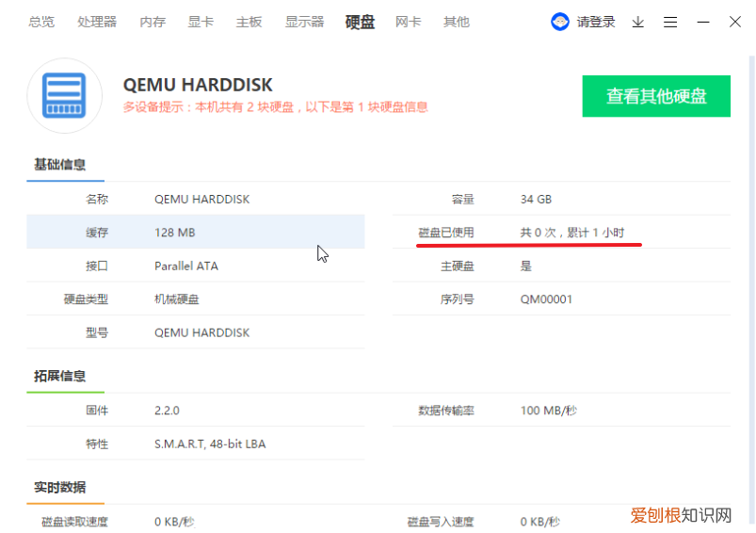Click the 主硬盘 value 是
Screen dimensions: 756x533
pyautogui.click(x=525, y=266)
